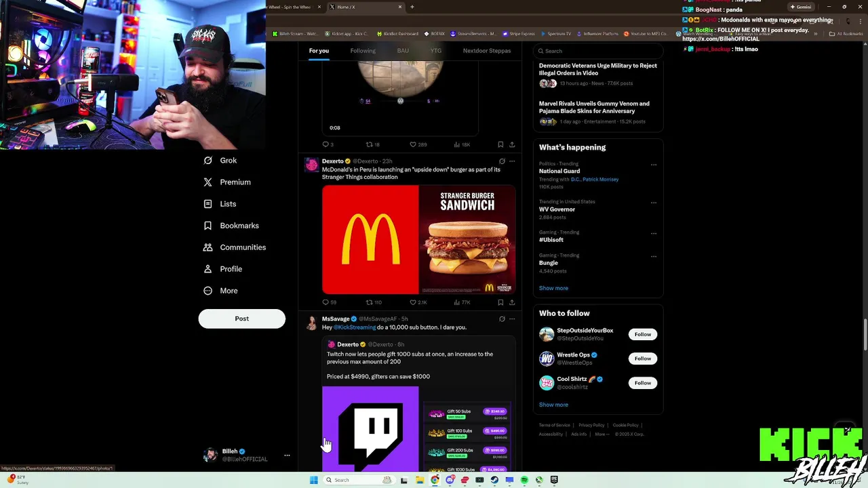Screen dimensions: 868x488
Task: Show more under Who to follow
Action: 553,405
